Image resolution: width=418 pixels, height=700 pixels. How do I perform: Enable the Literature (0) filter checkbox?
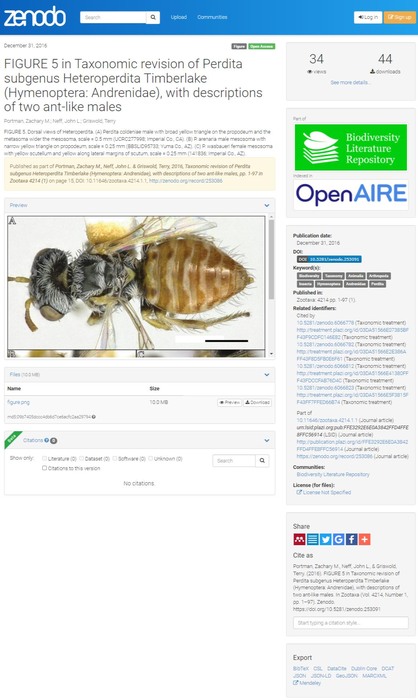tap(44, 458)
